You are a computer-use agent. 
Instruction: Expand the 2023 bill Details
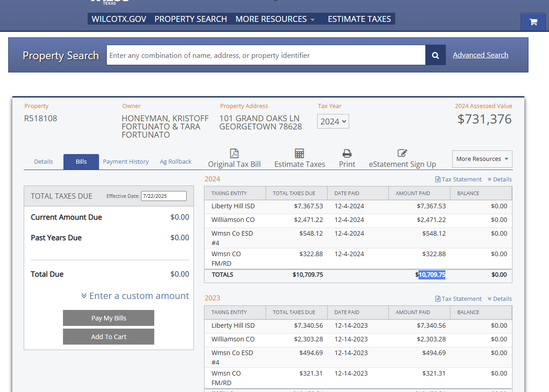point(499,299)
